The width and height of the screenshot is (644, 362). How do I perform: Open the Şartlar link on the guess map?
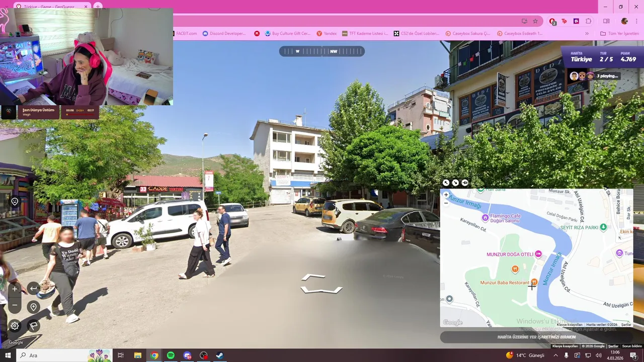[626, 325]
